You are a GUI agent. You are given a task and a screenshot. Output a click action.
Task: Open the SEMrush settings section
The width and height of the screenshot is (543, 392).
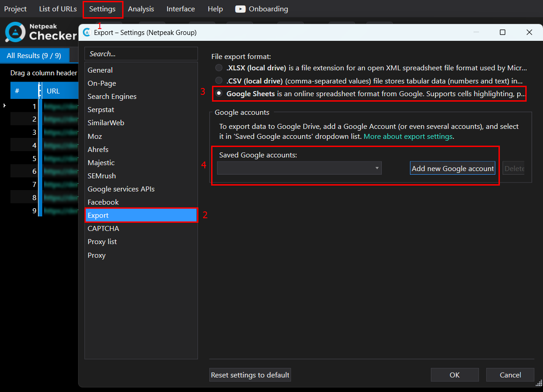[141, 176]
